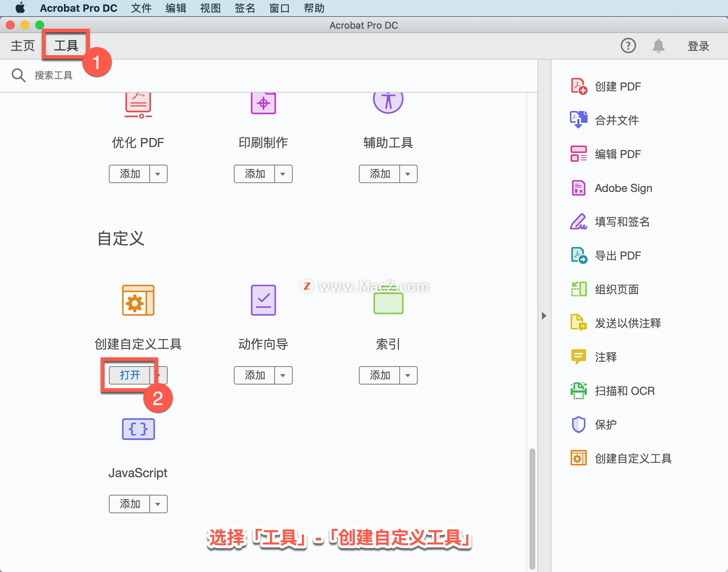Image resolution: width=728 pixels, height=572 pixels.
Task: Open the 编辑 menu
Action: [x=176, y=8]
